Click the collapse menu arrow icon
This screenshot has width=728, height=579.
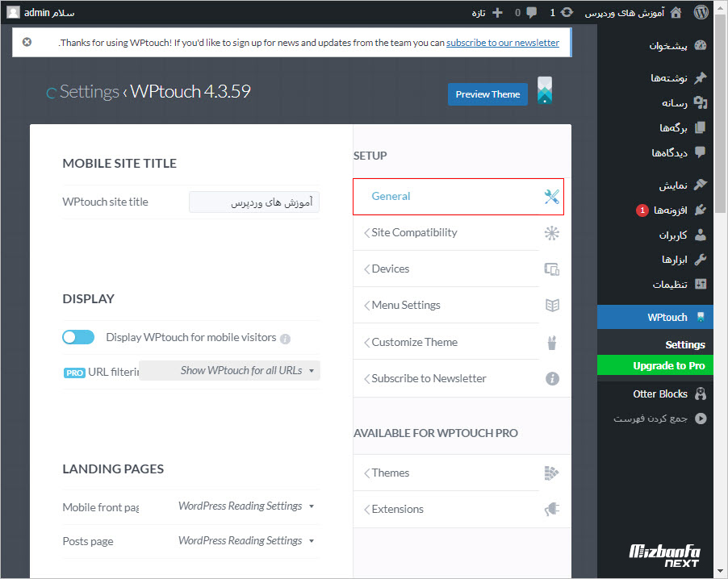[701, 419]
